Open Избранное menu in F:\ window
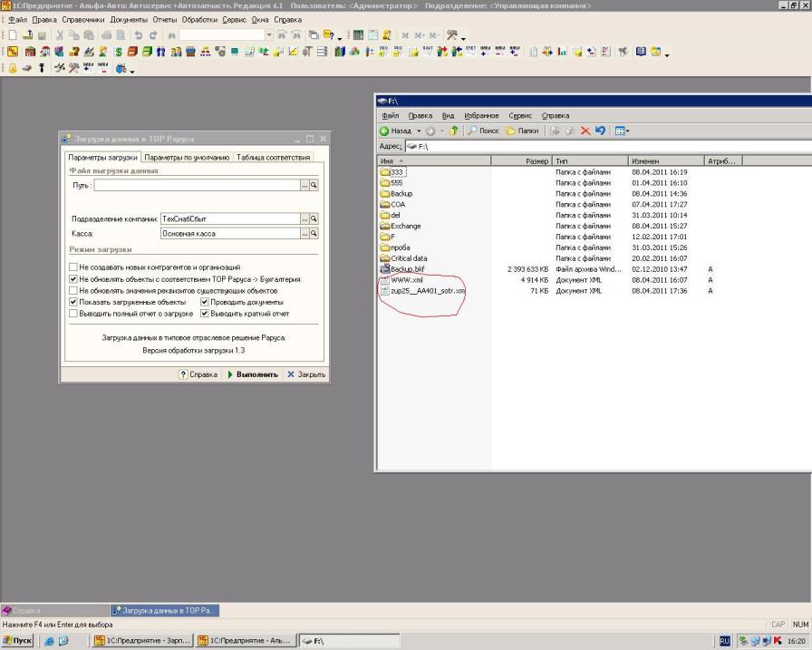The width and height of the screenshot is (812, 650). [481, 115]
